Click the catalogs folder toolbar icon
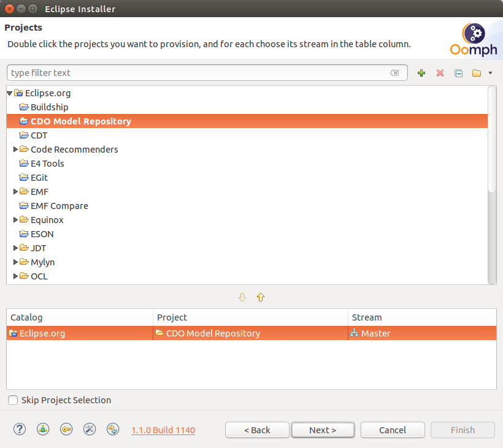Screen dimensions: 503x448 [477, 73]
